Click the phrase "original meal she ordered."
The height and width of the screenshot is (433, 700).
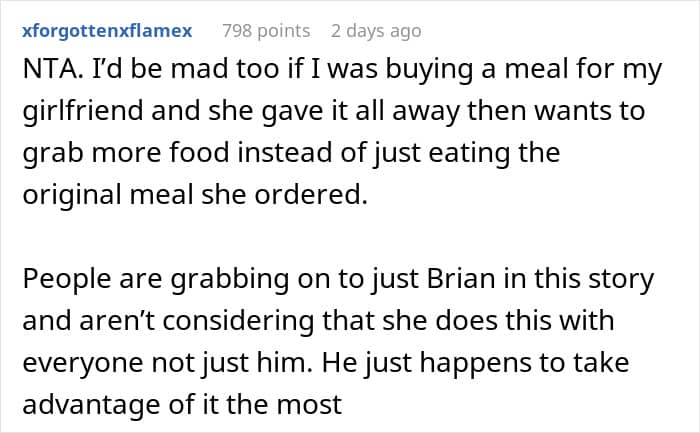[x=193, y=195]
